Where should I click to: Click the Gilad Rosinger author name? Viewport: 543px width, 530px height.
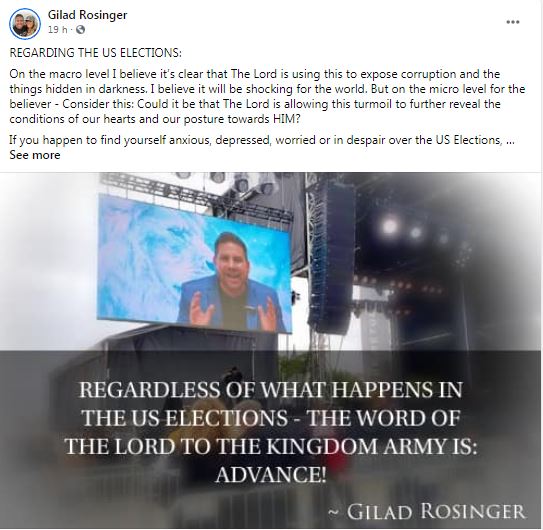click(x=87, y=15)
